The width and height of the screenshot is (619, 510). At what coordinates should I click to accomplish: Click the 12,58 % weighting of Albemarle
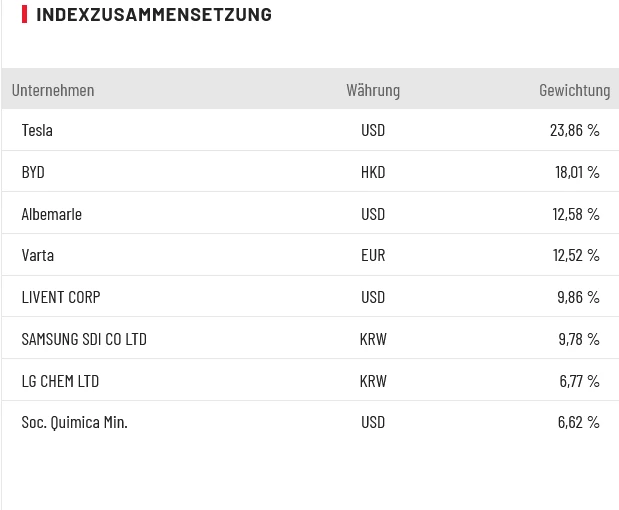click(x=575, y=214)
